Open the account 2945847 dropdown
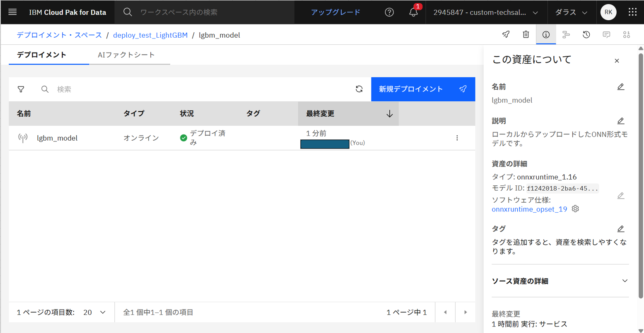644x333 pixels. pos(485,12)
